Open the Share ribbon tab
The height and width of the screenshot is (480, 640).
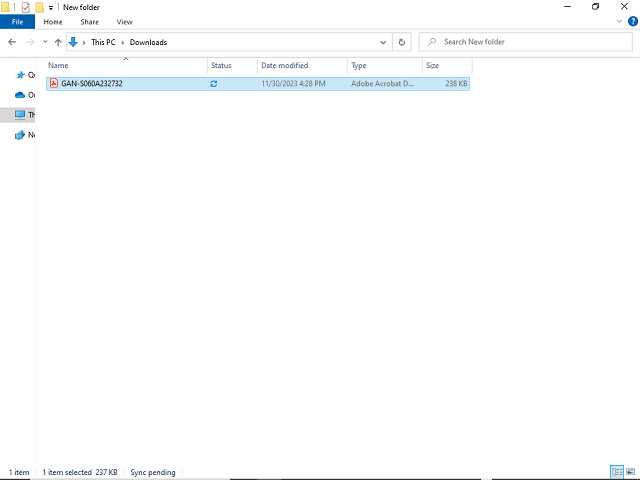(89, 22)
